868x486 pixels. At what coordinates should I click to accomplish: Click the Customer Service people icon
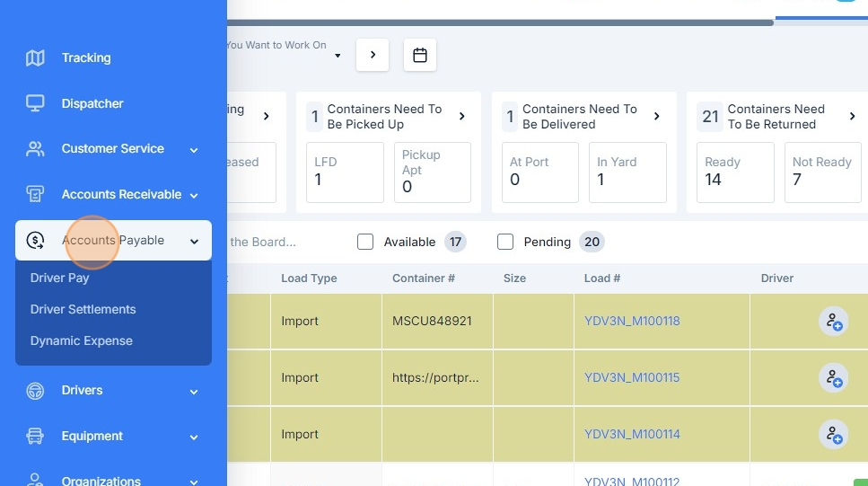[35, 148]
